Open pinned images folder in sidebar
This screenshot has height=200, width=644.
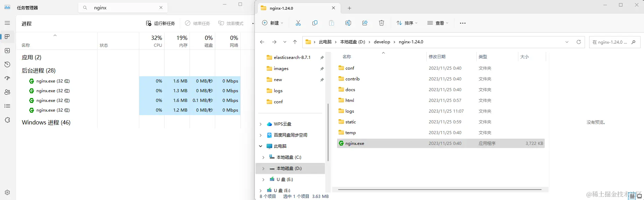pos(281,69)
